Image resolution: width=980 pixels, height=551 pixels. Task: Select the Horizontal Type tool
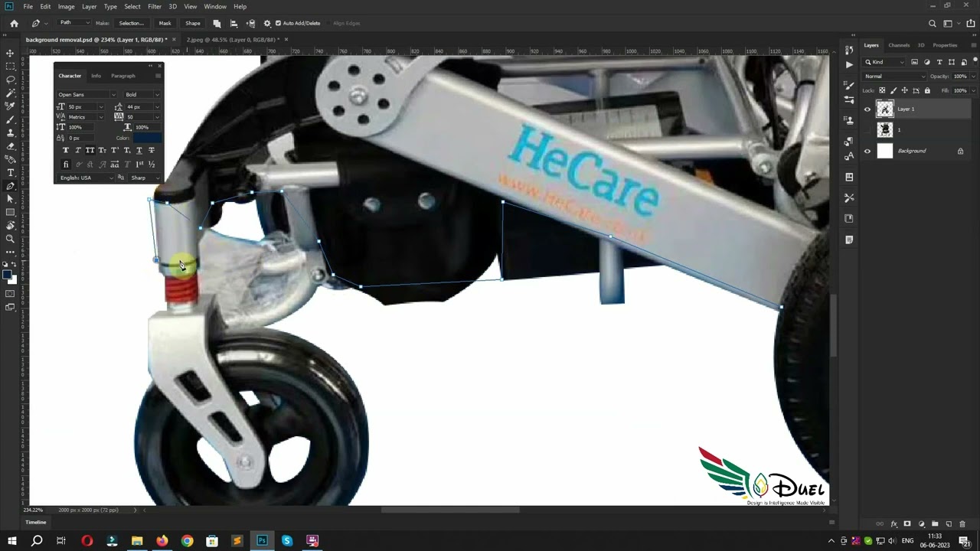pyautogui.click(x=10, y=173)
